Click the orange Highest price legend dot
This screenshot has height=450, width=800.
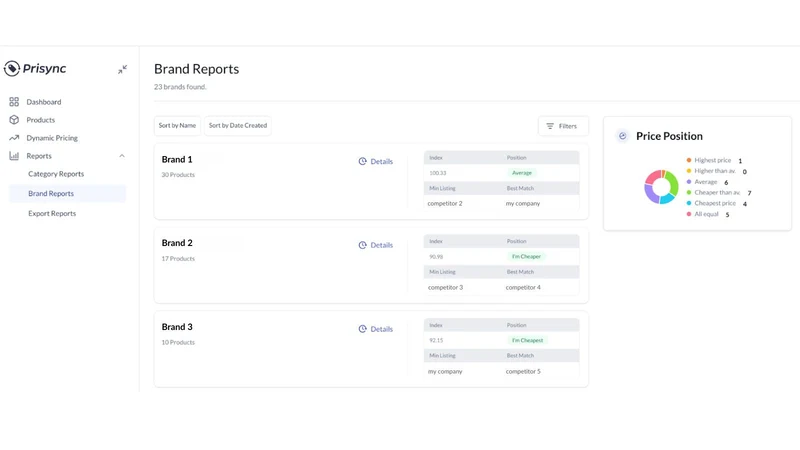[689, 160]
